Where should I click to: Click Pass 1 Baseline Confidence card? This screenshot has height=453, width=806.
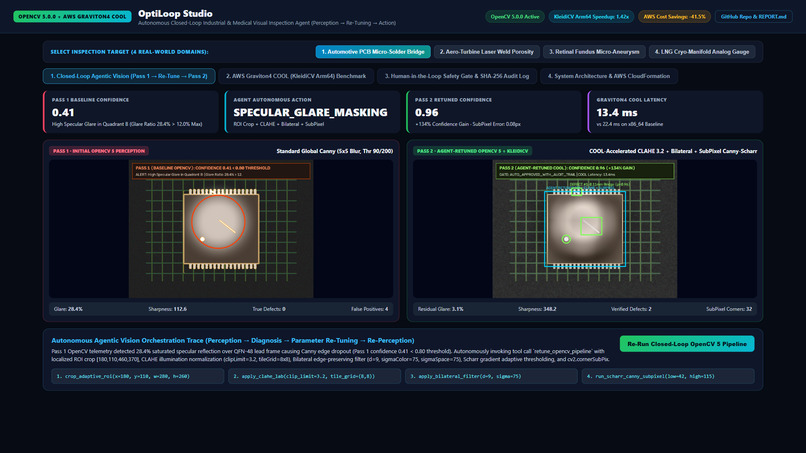[131, 112]
